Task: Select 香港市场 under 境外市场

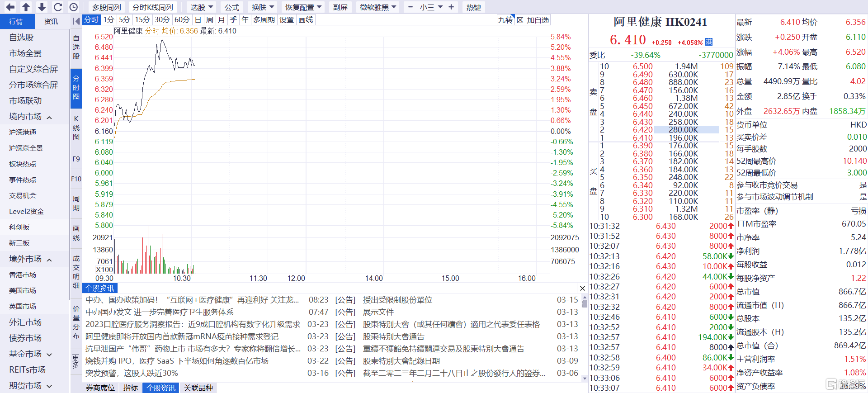Action: tap(23, 275)
